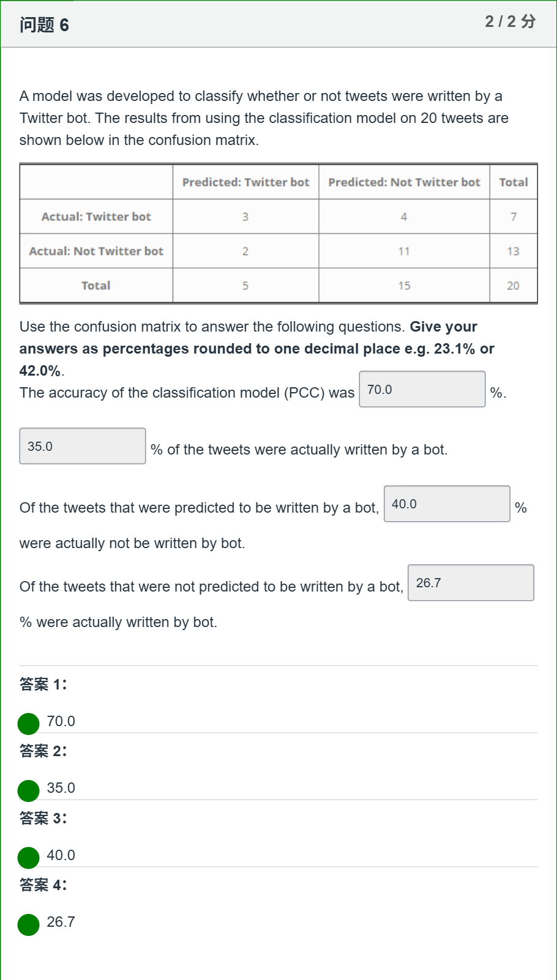Click the 答案 4 label
The height and width of the screenshot is (980, 557).
[43, 885]
